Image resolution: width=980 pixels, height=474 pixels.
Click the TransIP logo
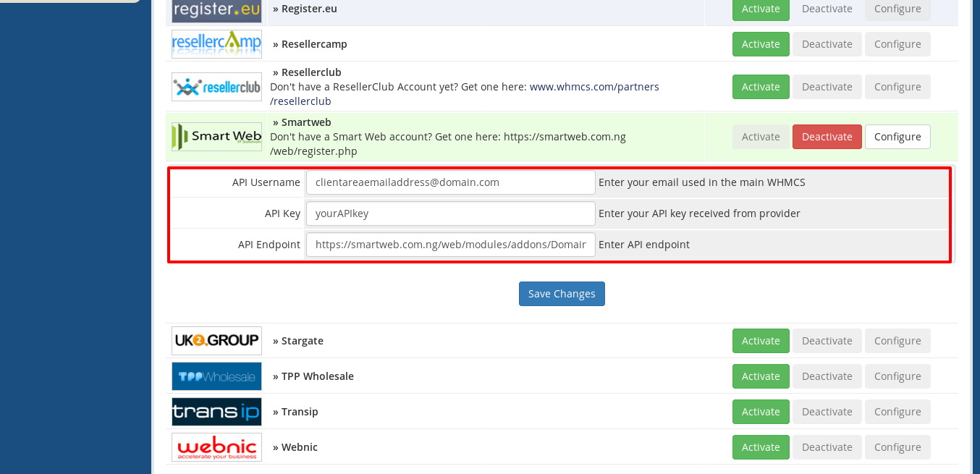click(216, 412)
